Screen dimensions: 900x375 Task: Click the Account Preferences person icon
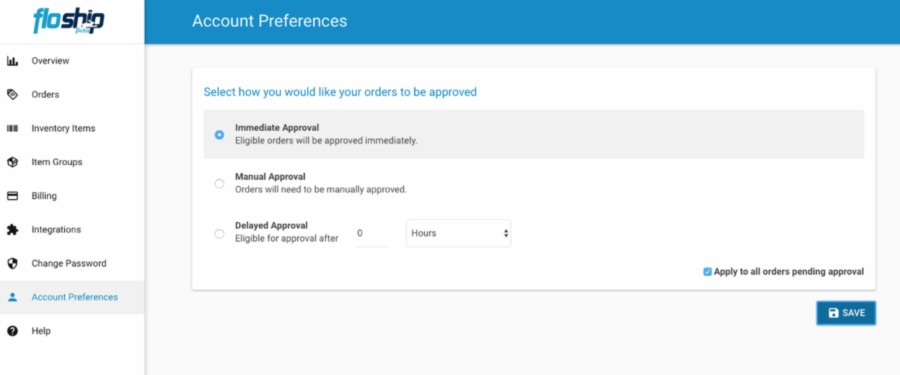(x=12, y=297)
